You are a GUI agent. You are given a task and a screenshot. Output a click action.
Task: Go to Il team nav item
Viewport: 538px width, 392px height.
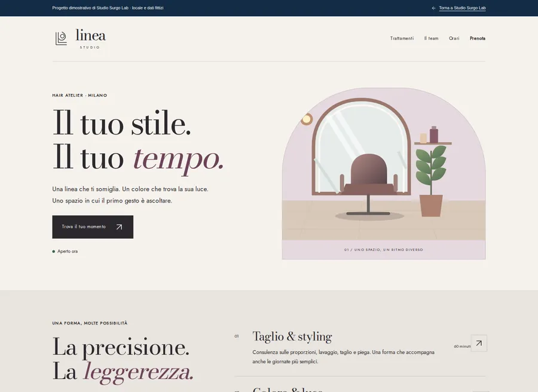point(431,38)
